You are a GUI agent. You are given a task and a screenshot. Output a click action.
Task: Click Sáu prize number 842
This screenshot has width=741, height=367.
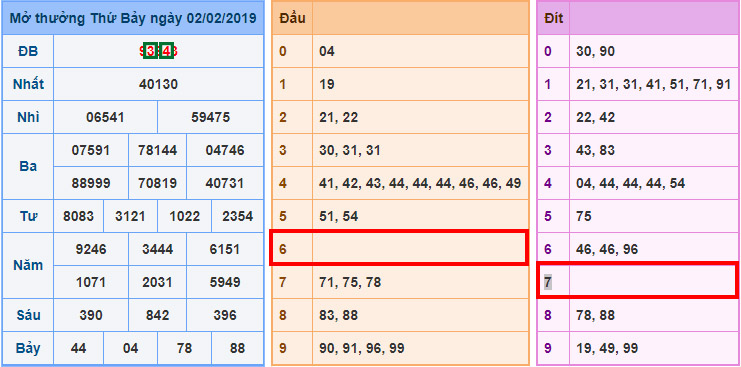158,315
